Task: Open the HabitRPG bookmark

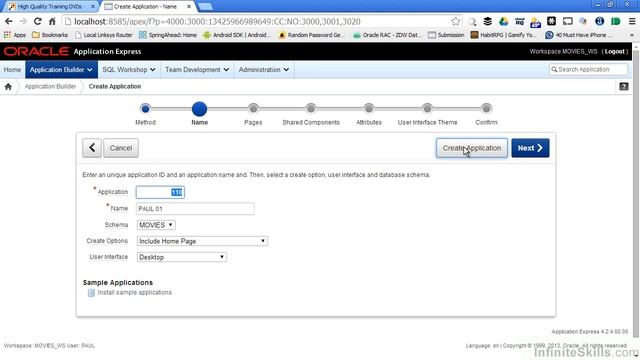Action: 504,35
